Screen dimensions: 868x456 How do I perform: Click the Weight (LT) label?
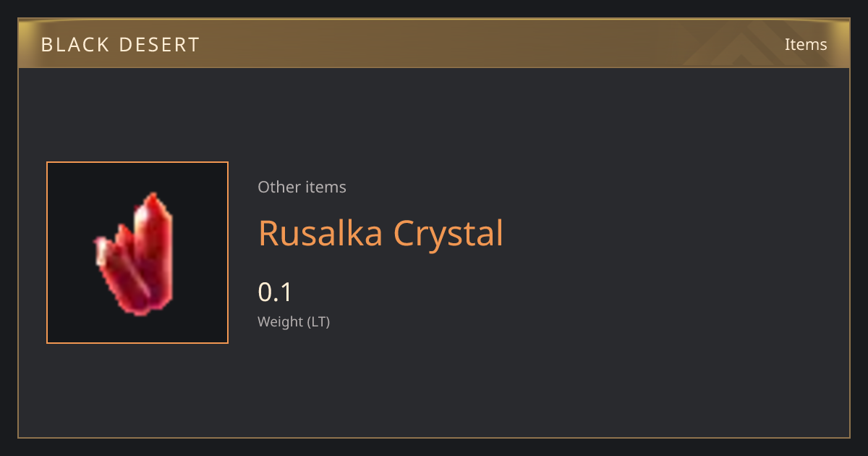294,321
